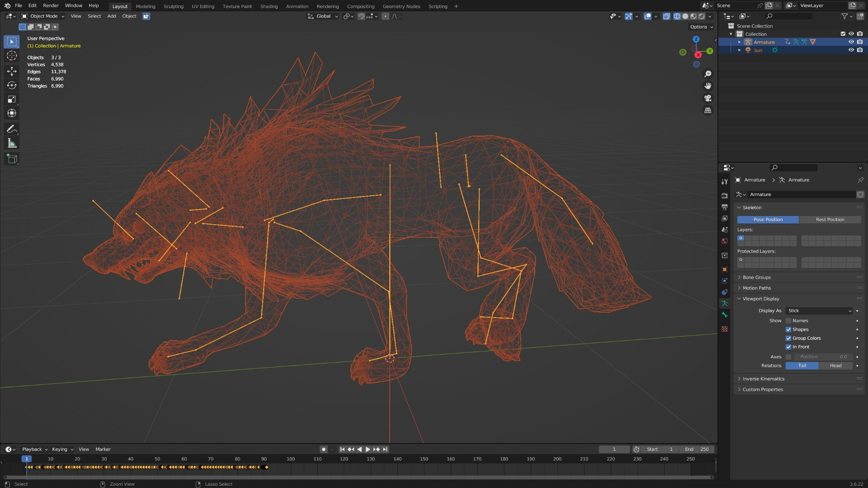
Task: Activate the Transform tool
Action: click(12, 113)
